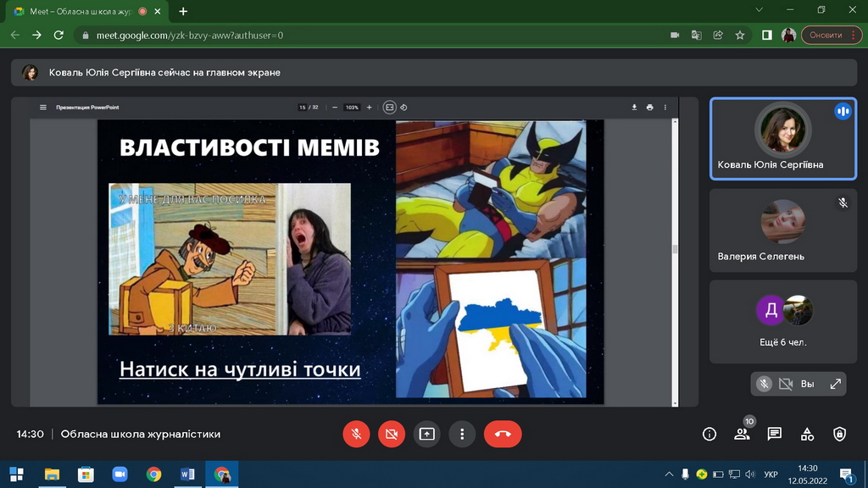Screen dimensions: 868x488
Task: Open the volume control in the tray
Action: (x=750, y=474)
